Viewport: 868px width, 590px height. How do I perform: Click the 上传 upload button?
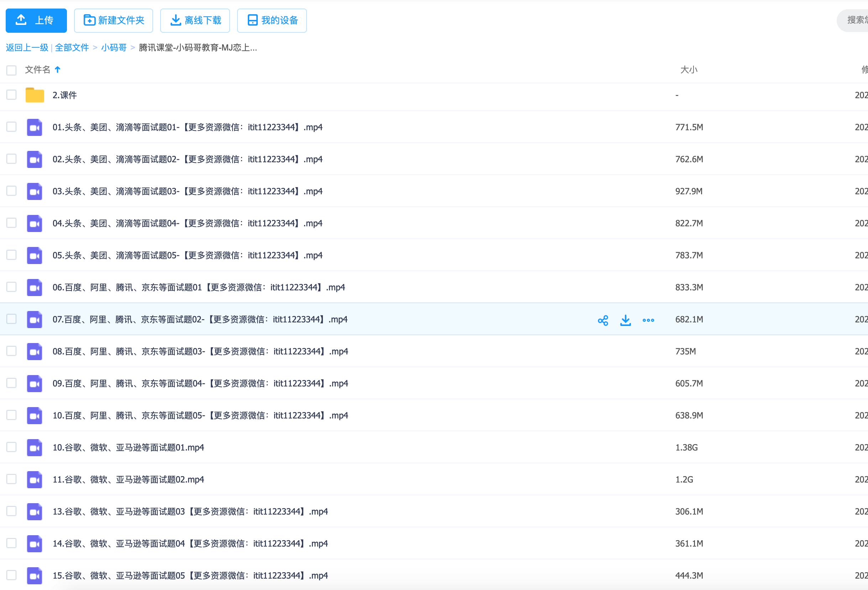(36, 21)
